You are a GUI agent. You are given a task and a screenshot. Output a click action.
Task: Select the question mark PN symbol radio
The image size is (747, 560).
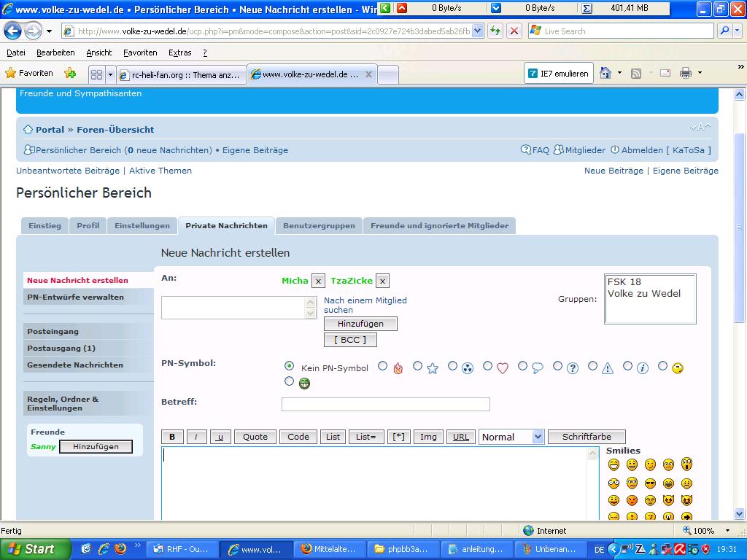pyautogui.click(x=557, y=366)
